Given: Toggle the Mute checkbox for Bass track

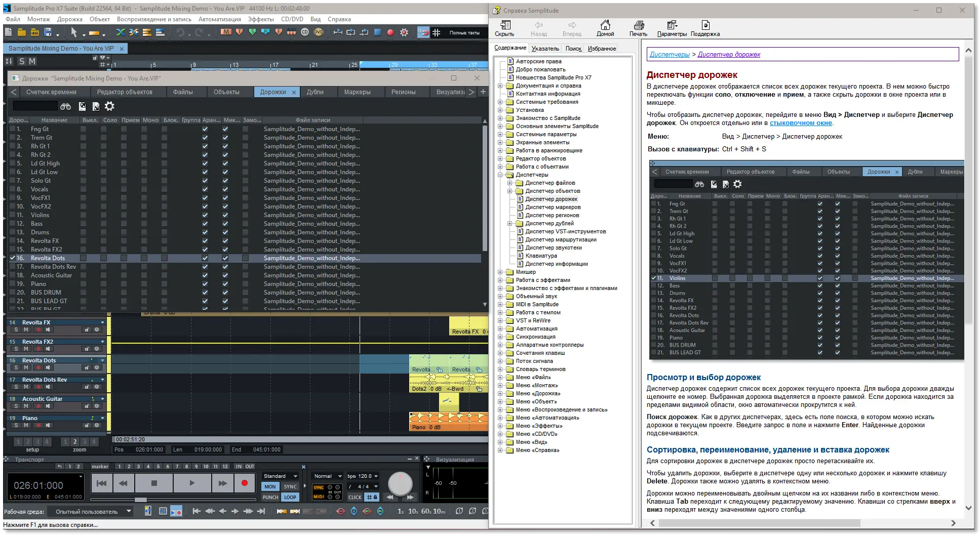Looking at the screenshot, I should [84, 224].
